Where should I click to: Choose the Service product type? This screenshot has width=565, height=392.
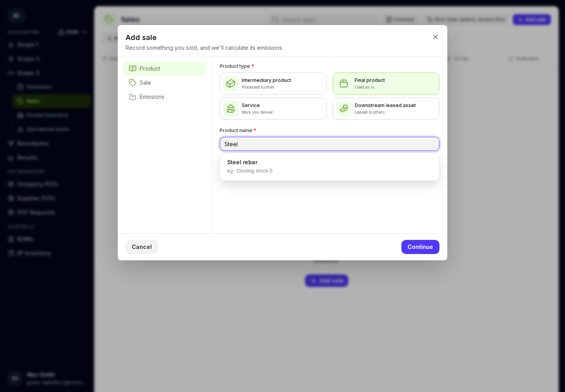click(x=273, y=109)
